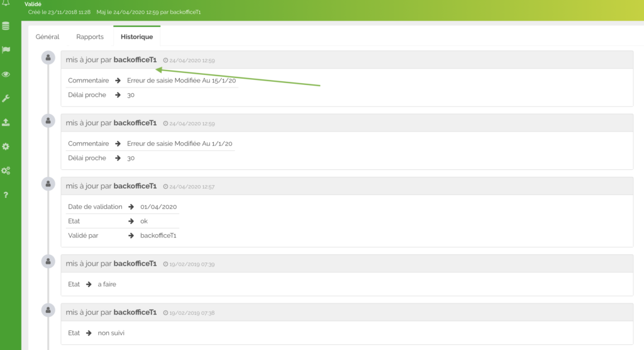This screenshot has width=644, height=350.
Task: Open the database stack icon in sidebar
Action: [6, 26]
